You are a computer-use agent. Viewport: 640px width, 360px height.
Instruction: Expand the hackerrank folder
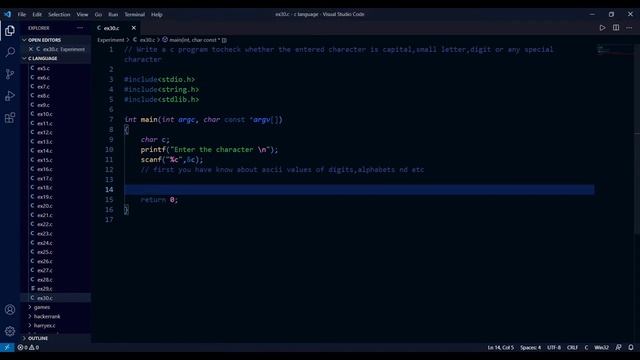coord(47,316)
